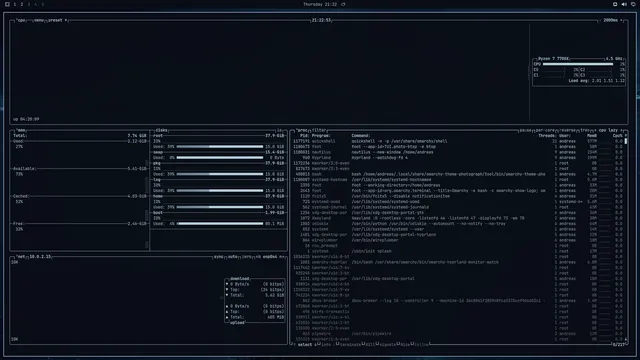Change the cpu lazy sorting column
This screenshot has width=640, height=360.
click(x=608, y=130)
